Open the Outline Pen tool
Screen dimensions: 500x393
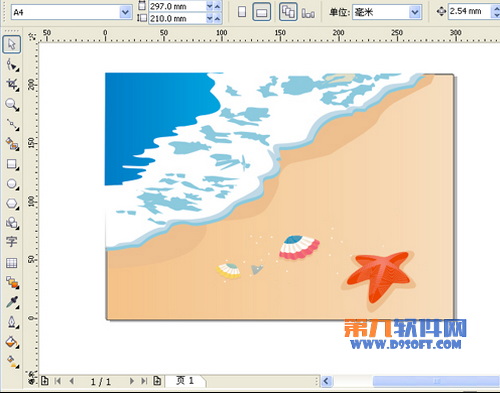(12, 322)
